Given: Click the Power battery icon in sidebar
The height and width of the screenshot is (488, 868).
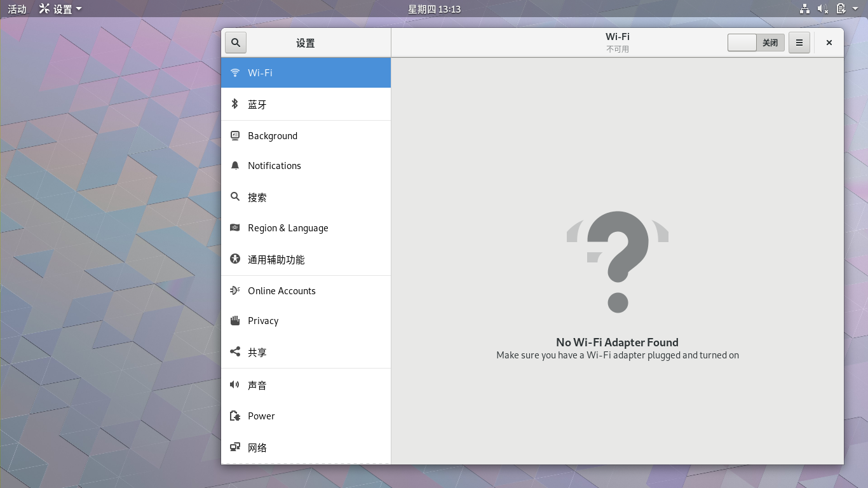Looking at the screenshot, I should click(x=235, y=416).
